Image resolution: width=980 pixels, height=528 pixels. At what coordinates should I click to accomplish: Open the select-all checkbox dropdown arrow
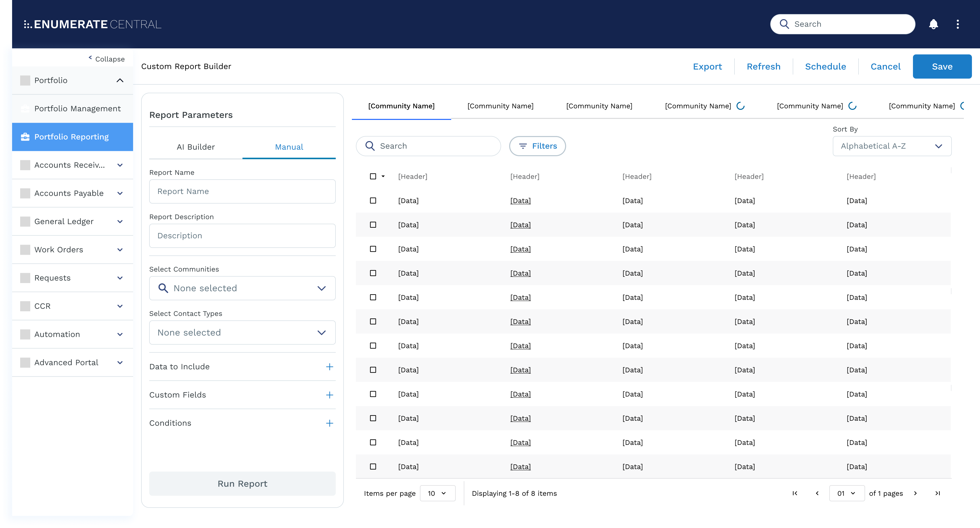click(383, 176)
